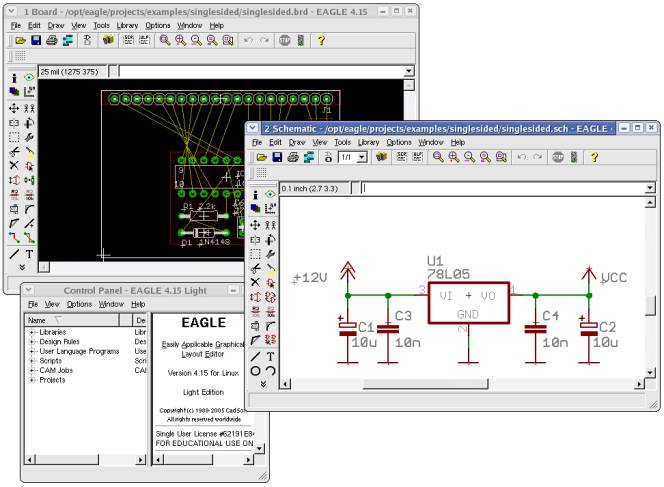Toggle the Show eye tool in Board palette
Viewport: 664px width, 487px height.
[29, 78]
